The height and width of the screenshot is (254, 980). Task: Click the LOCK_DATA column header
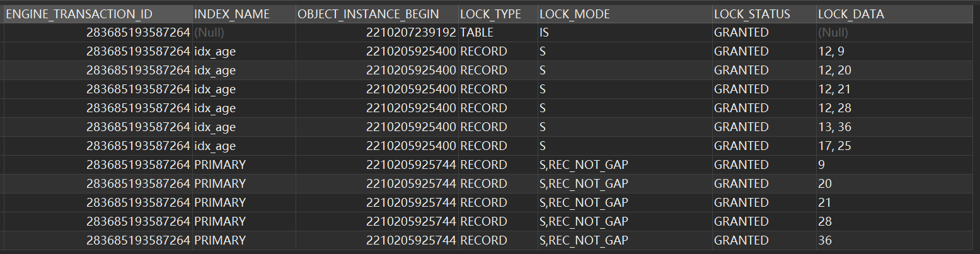[x=897, y=14]
